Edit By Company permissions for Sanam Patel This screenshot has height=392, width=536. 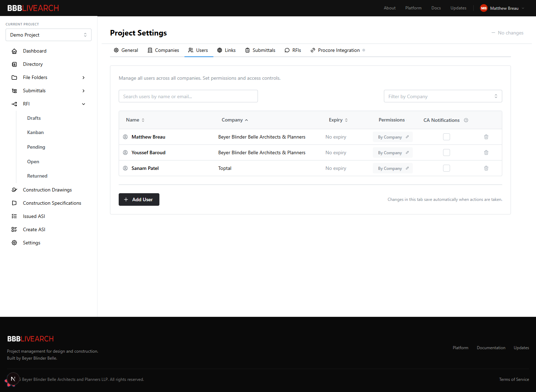(393, 168)
